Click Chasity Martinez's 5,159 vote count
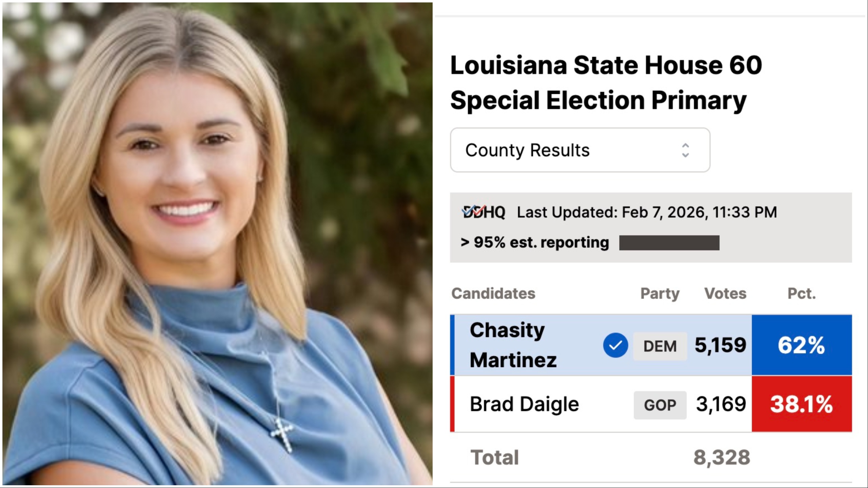868x488 pixels. [x=721, y=345]
